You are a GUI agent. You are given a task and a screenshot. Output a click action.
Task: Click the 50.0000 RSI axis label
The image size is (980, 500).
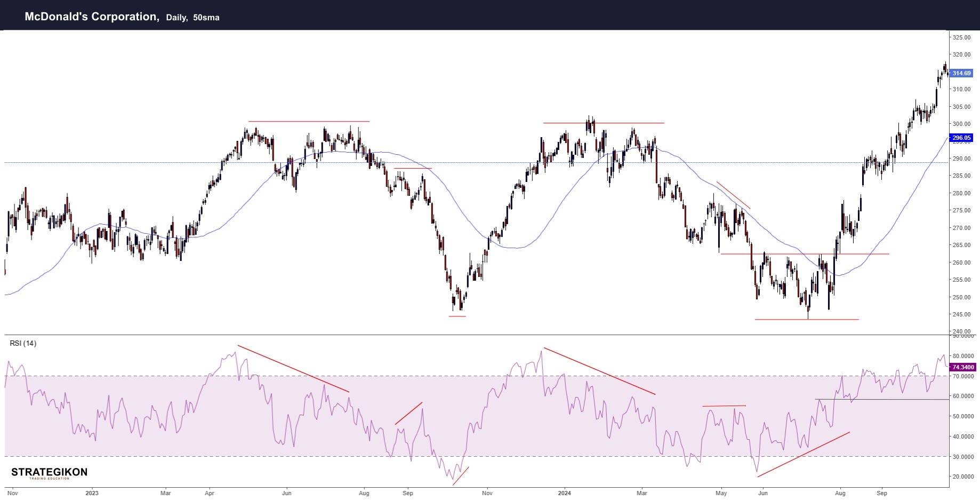click(x=963, y=416)
